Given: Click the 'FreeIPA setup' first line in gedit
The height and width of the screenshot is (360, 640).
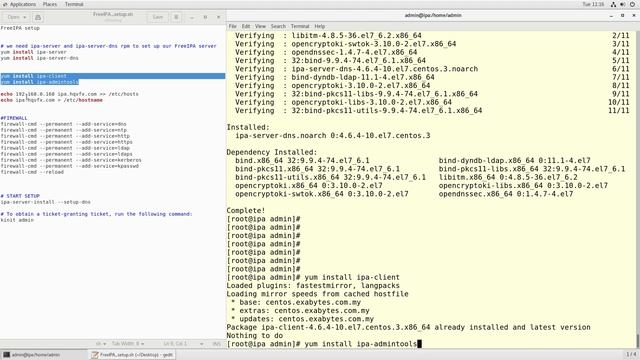Looking at the screenshot, I should pos(20,28).
